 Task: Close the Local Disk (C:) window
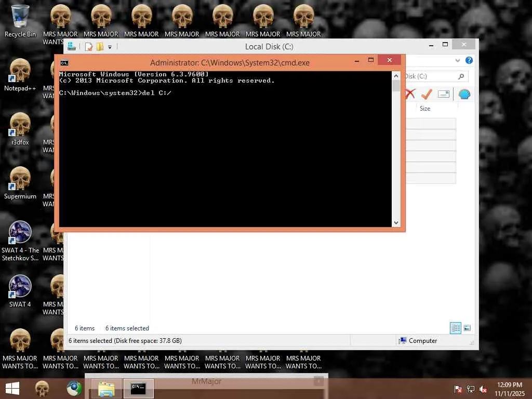click(x=464, y=45)
